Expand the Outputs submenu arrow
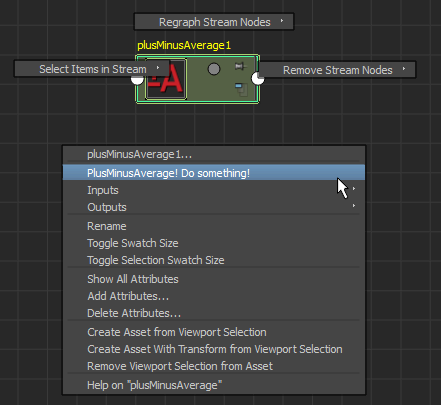 pyautogui.click(x=354, y=206)
